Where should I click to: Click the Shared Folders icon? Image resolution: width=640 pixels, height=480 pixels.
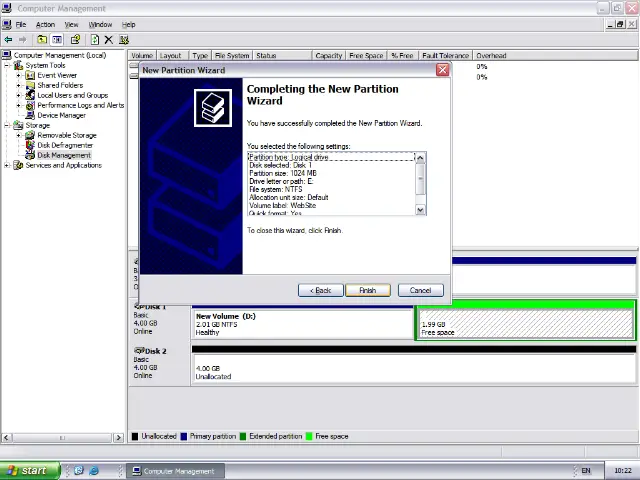coord(30,85)
